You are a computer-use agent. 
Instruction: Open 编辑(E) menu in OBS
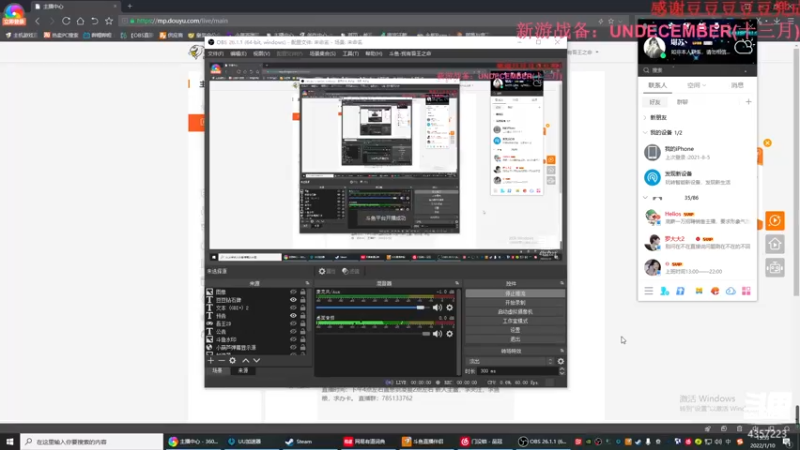click(x=238, y=54)
